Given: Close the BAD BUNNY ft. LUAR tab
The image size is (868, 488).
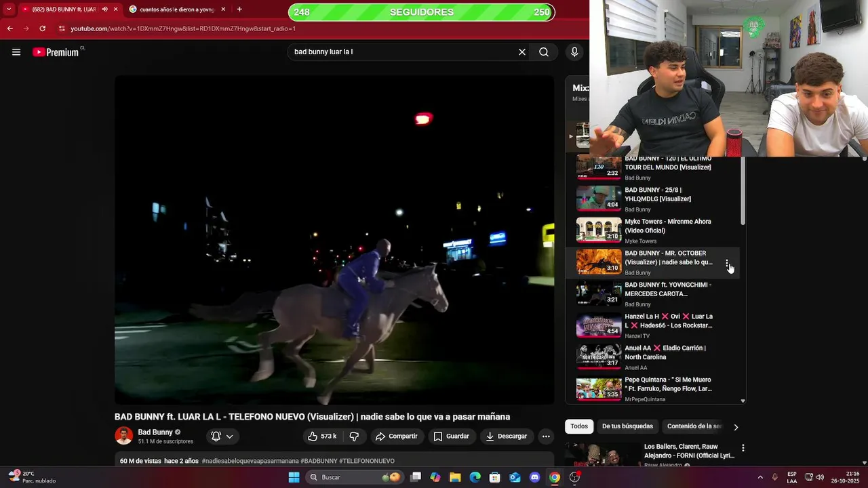Looking at the screenshot, I should coord(115,9).
